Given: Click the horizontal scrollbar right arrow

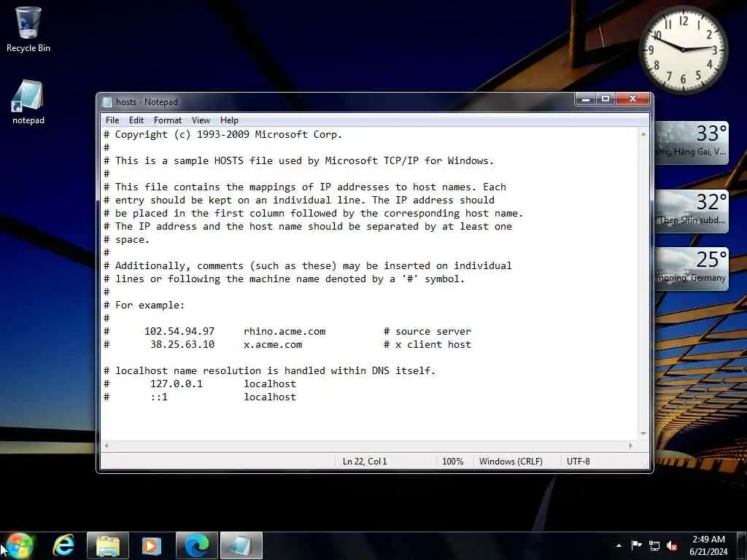Looking at the screenshot, I should (631, 446).
